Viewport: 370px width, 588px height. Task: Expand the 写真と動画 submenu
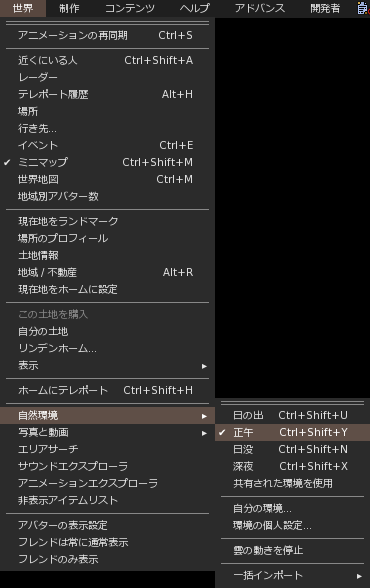point(107,432)
